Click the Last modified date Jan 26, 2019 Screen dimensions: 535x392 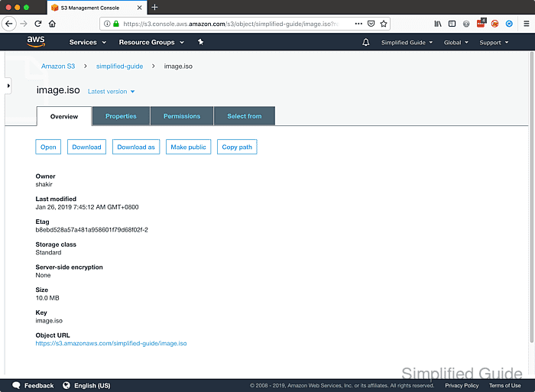87,207
